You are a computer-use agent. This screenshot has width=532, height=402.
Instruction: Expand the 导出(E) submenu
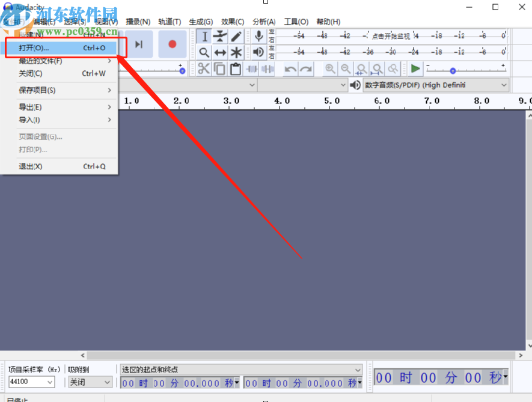60,107
